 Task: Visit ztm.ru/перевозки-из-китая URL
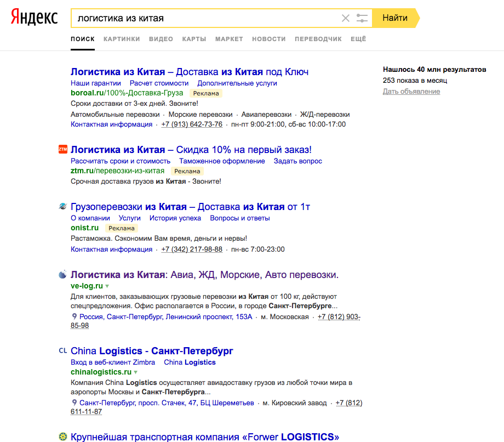pos(117,171)
